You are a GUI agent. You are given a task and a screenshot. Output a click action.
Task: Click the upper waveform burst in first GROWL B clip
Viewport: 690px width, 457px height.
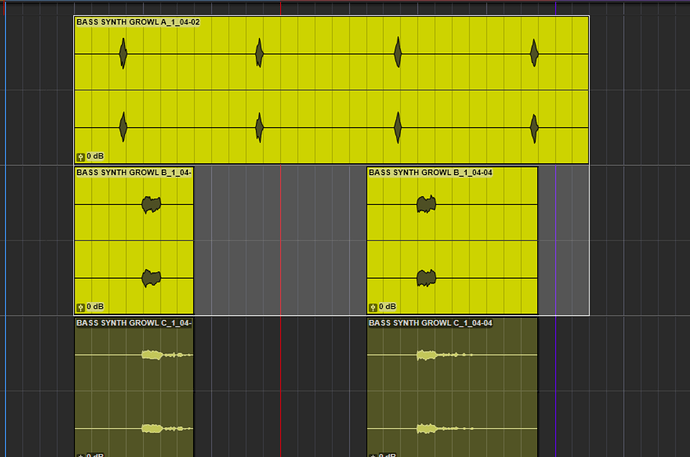(x=151, y=205)
